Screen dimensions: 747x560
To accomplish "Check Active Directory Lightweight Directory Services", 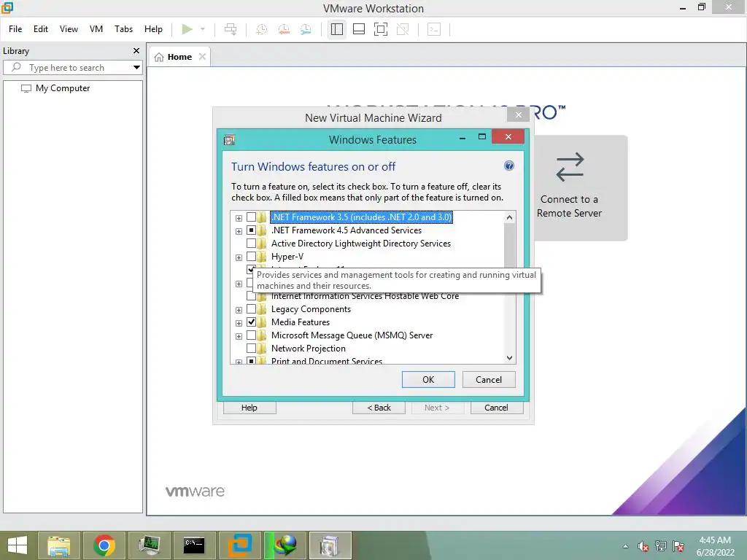I will point(251,244).
